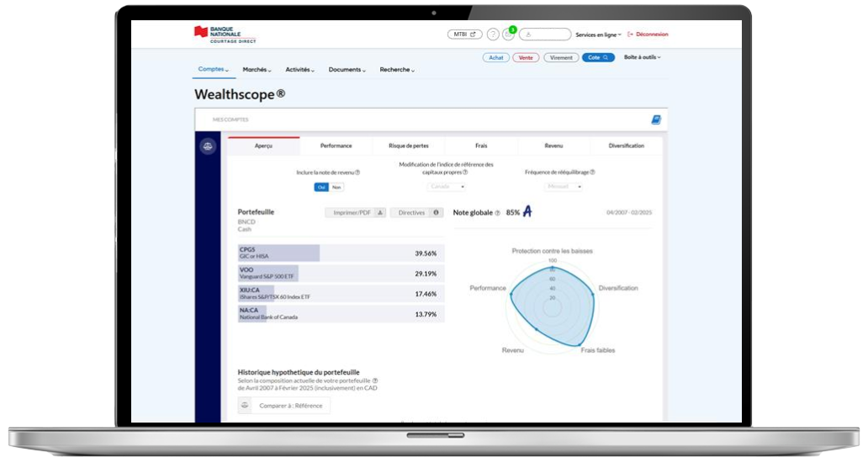Click the Banque Nationale Courtage Direct logo
Image resolution: width=868 pixels, height=468 pixels.
225,35
